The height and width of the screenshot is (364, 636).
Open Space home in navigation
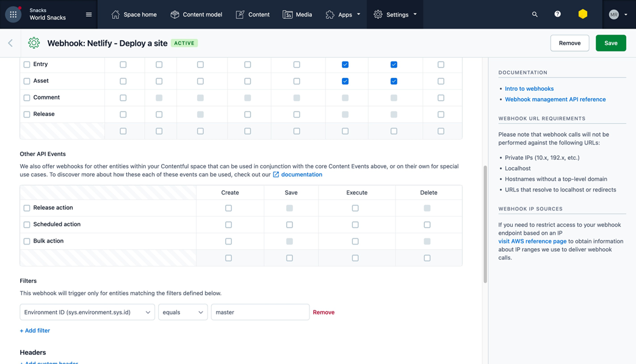click(x=134, y=15)
